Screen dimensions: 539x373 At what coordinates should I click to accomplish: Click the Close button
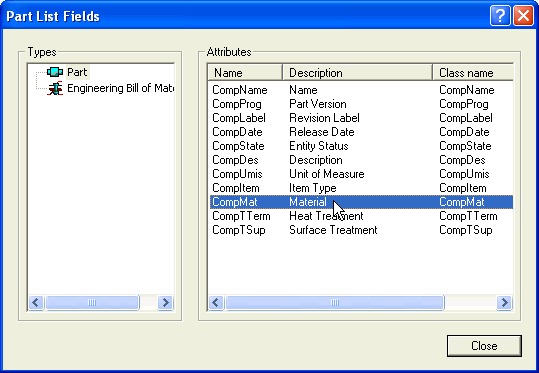click(x=484, y=346)
